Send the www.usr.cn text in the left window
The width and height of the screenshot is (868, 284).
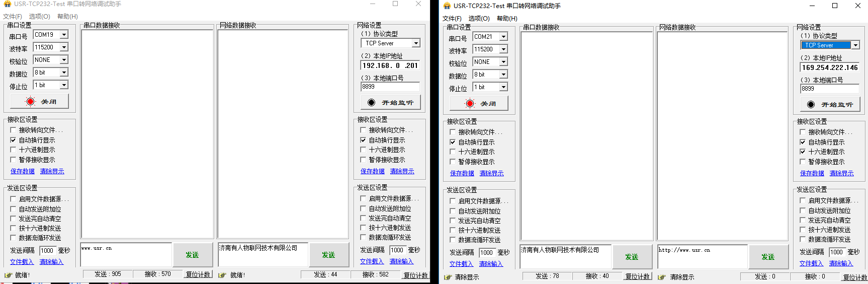192,255
